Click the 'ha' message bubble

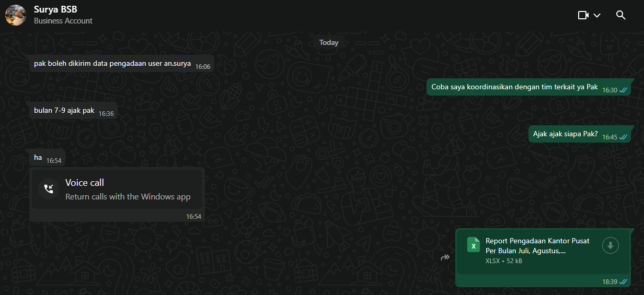click(38, 158)
